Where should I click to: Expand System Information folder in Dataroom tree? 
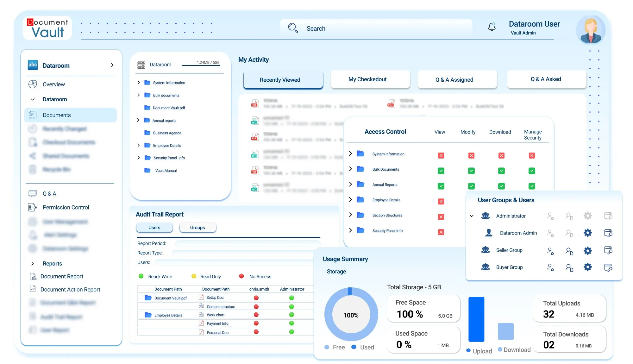pyautogui.click(x=138, y=82)
